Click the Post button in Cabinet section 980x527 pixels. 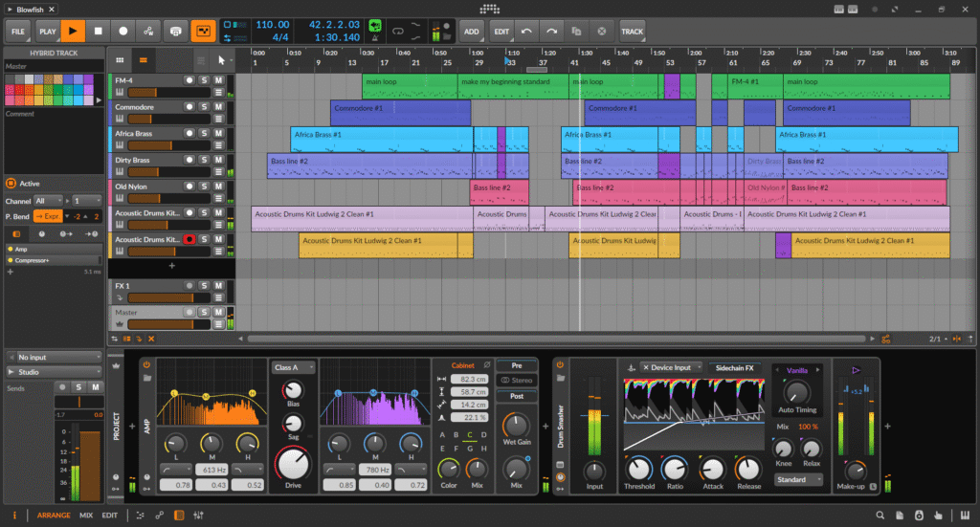517,396
